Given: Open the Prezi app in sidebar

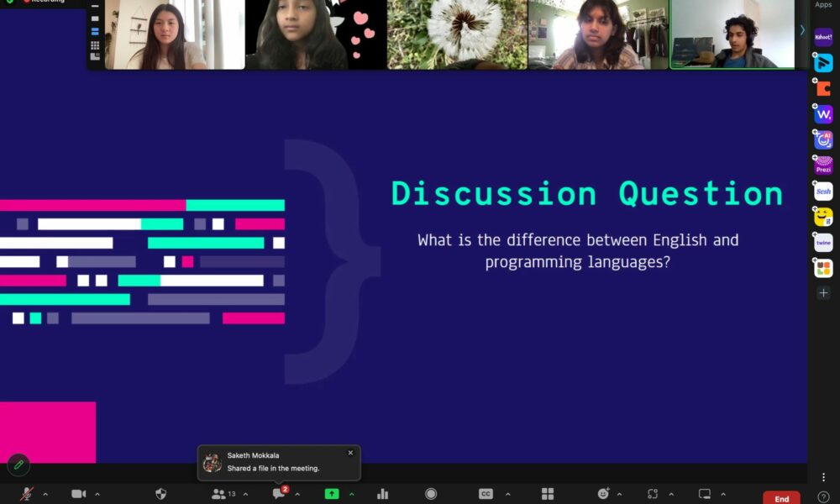Looking at the screenshot, I should (x=823, y=166).
